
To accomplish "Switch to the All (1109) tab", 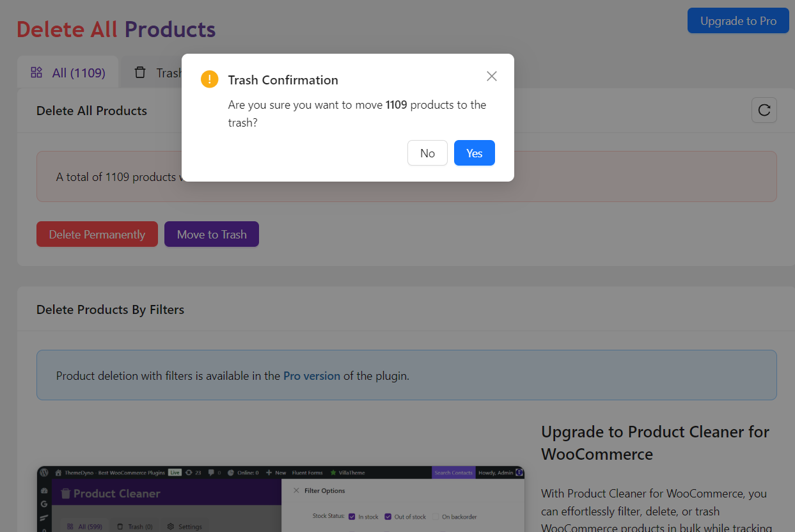I will tap(68, 73).
